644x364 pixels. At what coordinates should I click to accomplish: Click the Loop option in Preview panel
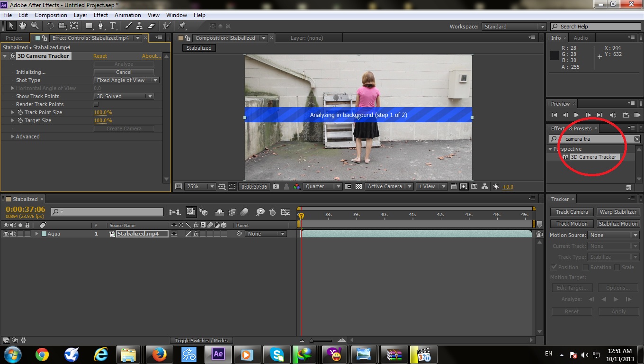[x=626, y=115]
